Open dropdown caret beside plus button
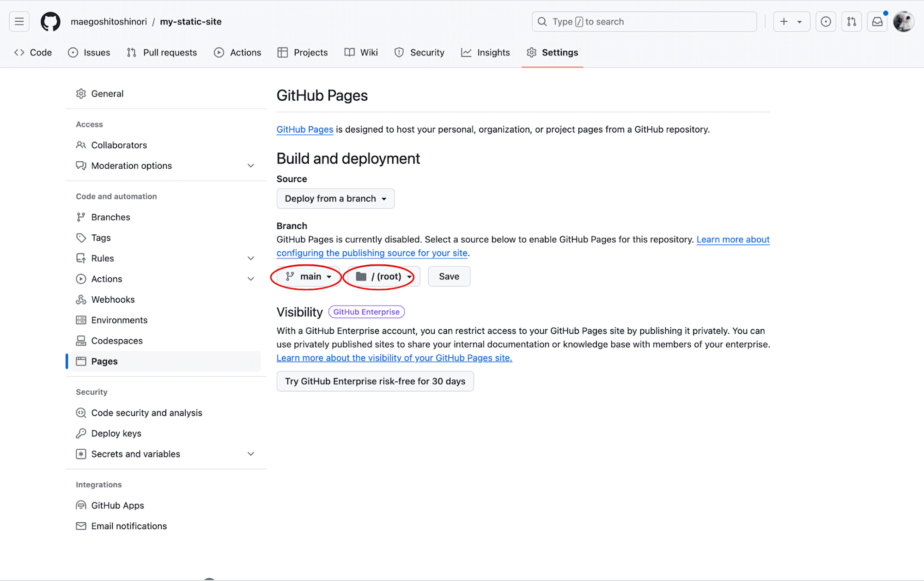The height and width of the screenshot is (581, 924). (800, 22)
